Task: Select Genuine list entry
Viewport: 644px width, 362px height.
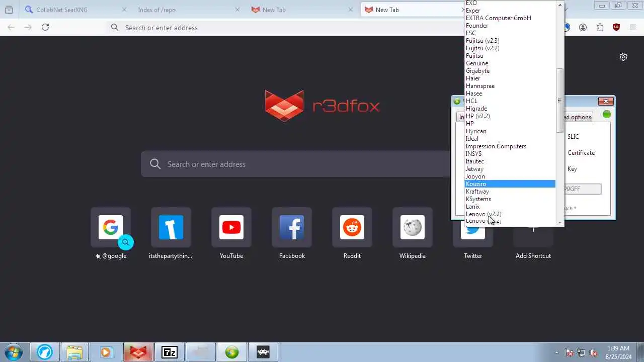Action: (x=510, y=63)
